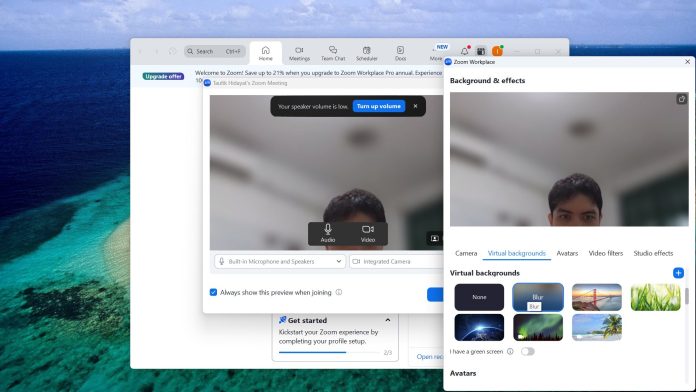Select the Golden Gate bridge background
This screenshot has width=696, height=392.
[597, 297]
